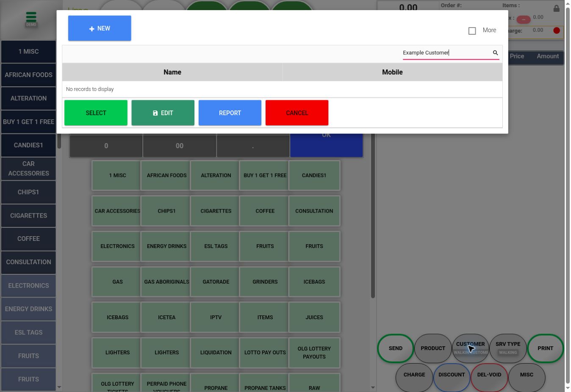This screenshot has width=571, height=392.
Task: Click the EDIT button with the save icon
Action: (x=163, y=113)
